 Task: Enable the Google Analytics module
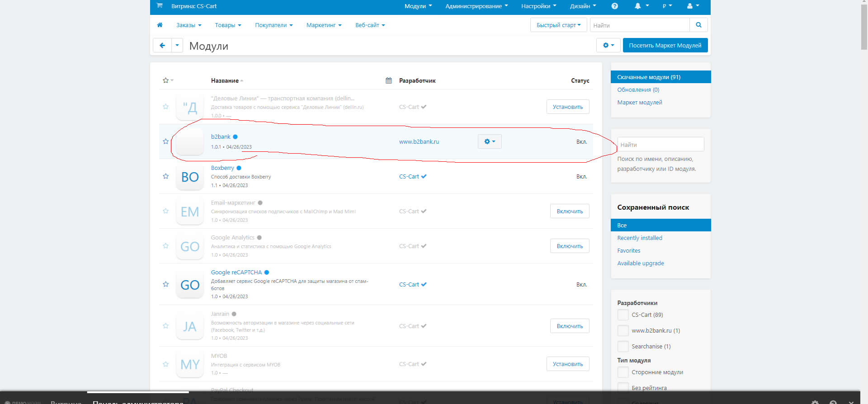pos(569,246)
